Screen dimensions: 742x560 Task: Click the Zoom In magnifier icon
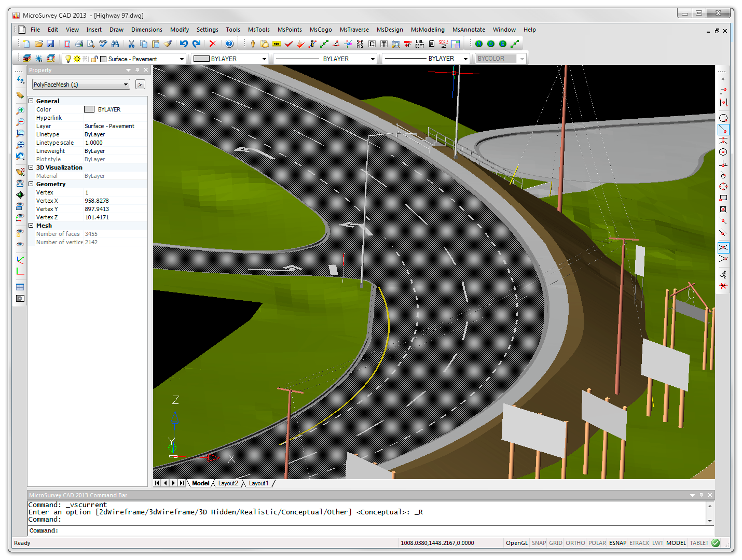click(x=20, y=110)
